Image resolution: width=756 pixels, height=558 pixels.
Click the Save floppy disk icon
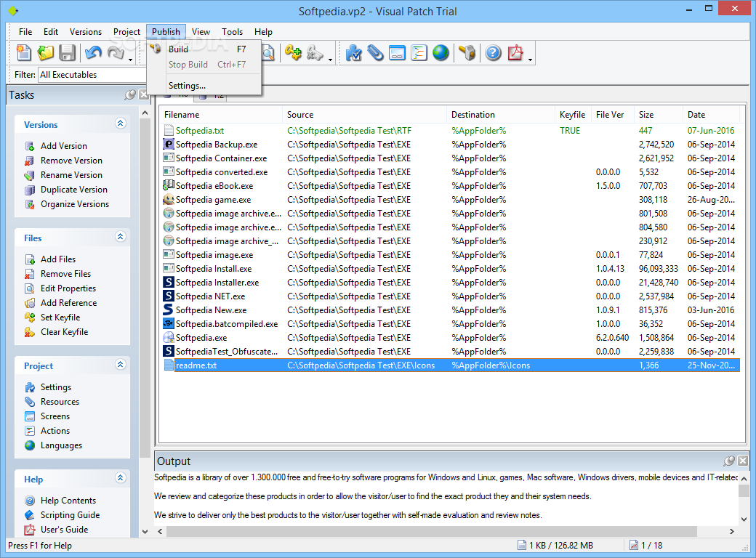[x=67, y=52]
